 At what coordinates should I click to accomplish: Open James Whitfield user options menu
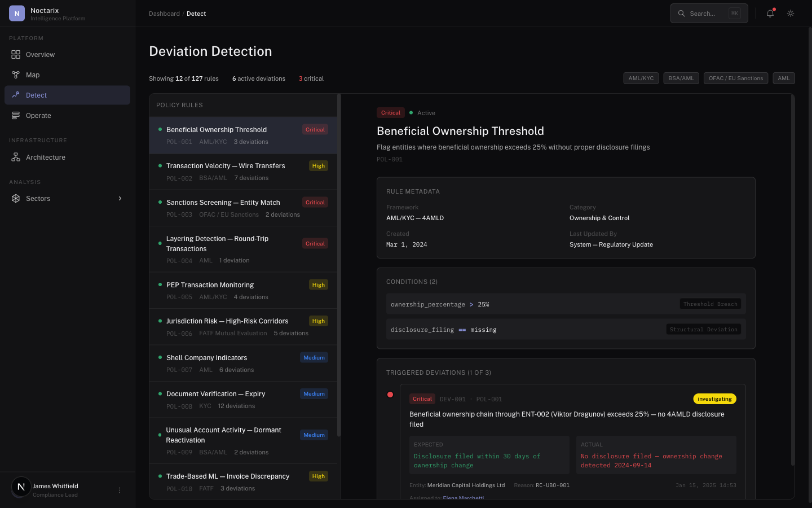(120, 491)
